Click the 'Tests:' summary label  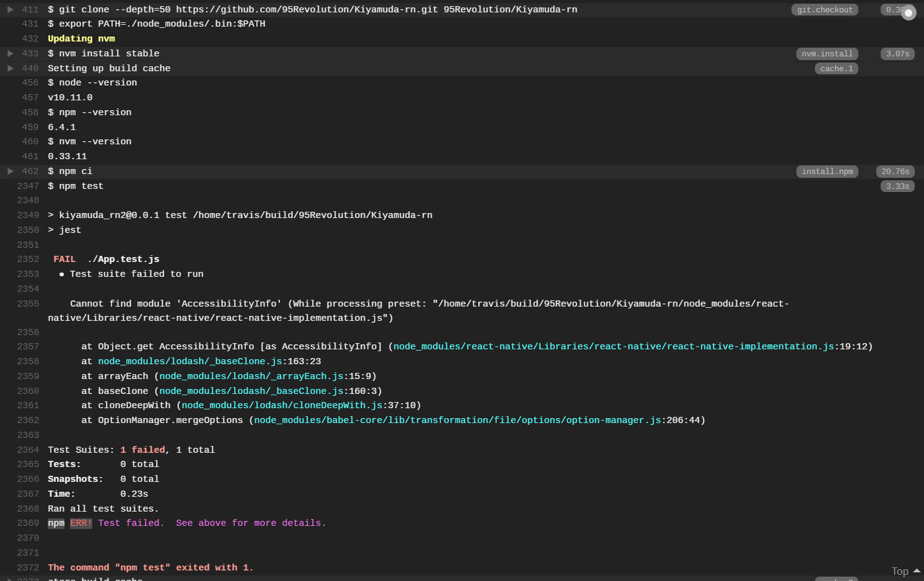pyautogui.click(x=64, y=464)
